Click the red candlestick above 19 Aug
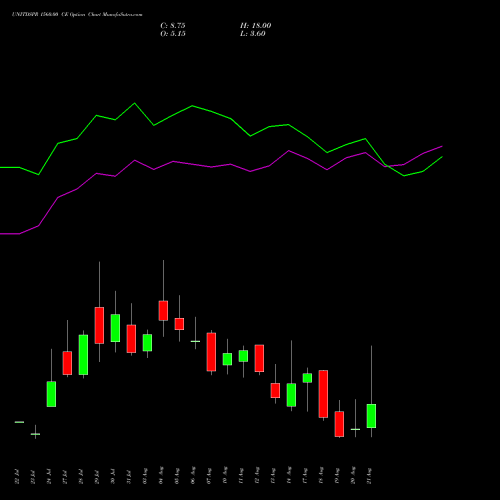This screenshot has width=500, height=500. point(339,424)
